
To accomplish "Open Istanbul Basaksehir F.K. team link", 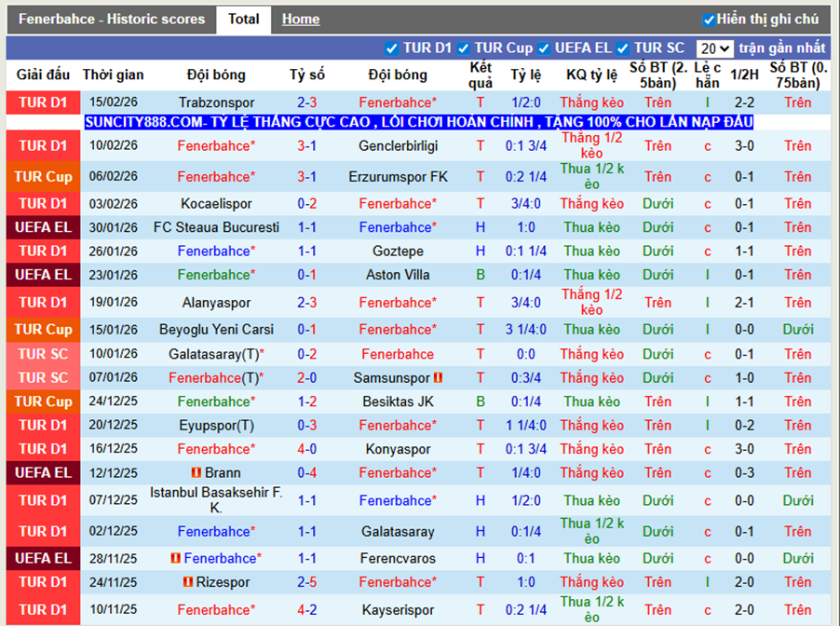I will pos(216,500).
